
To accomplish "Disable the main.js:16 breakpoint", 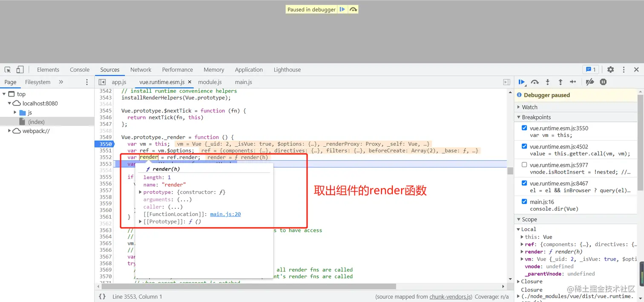I will point(524,201).
